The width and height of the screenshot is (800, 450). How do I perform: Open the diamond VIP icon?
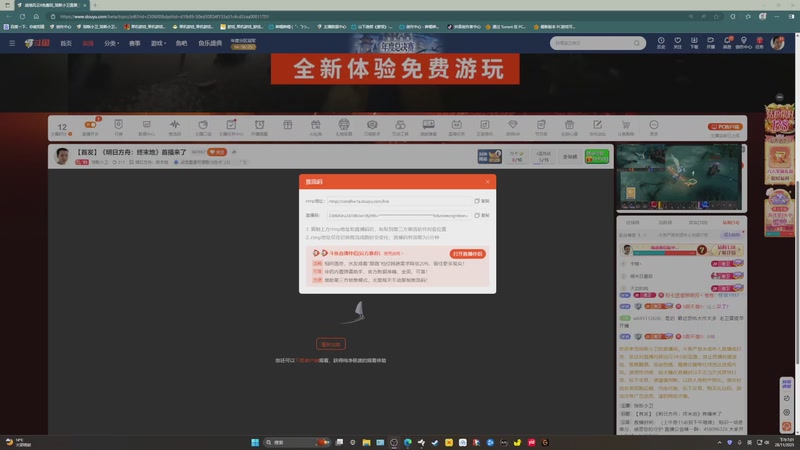click(513, 124)
